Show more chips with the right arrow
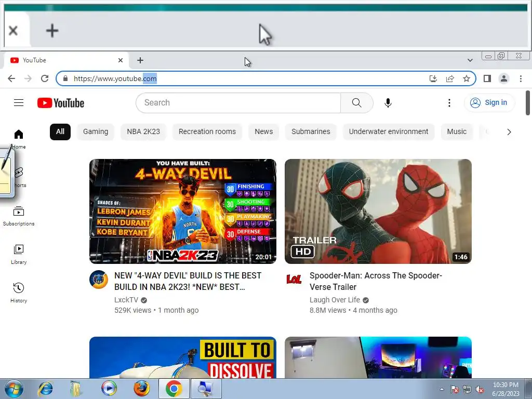Viewport: 532px width, 399px height. coord(509,132)
